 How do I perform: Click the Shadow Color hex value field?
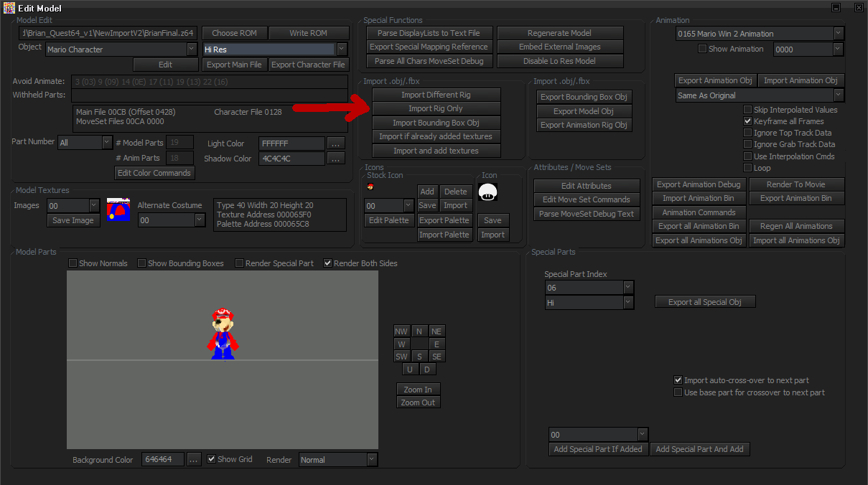[291, 159]
